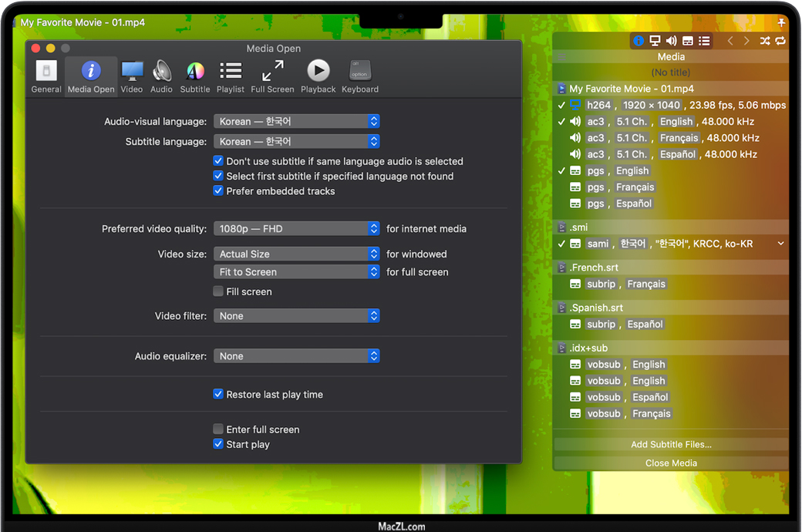Image resolution: width=802 pixels, height=532 pixels.
Task: Click the shuffle icon in side panel
Action: pyautogui.click(x=765, y=41)
